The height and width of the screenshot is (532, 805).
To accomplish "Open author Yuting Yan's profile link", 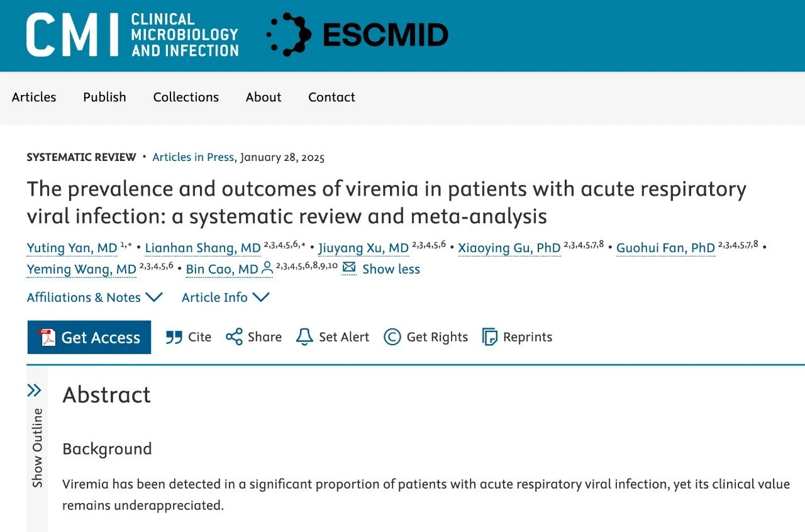I will [x=72, y=248].
